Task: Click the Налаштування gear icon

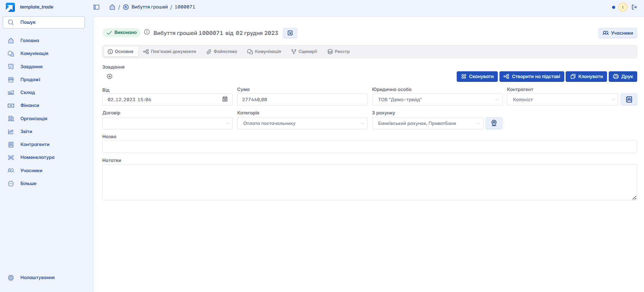Action: (x=11, y=278)
